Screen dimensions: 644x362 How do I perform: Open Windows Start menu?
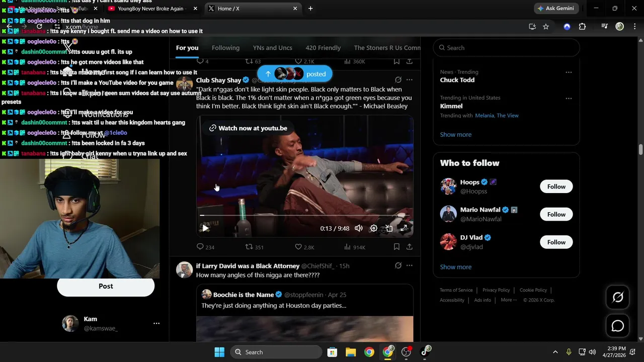click(x=219, y=352)
